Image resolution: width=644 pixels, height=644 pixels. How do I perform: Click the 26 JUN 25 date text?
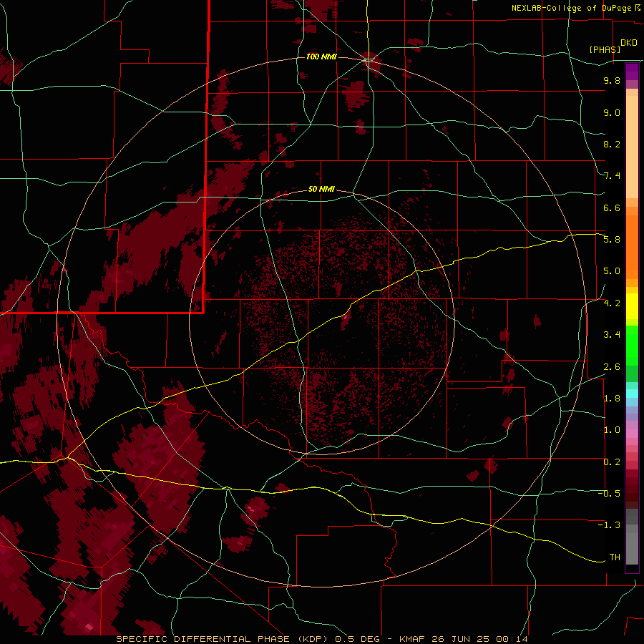(461, 639)
